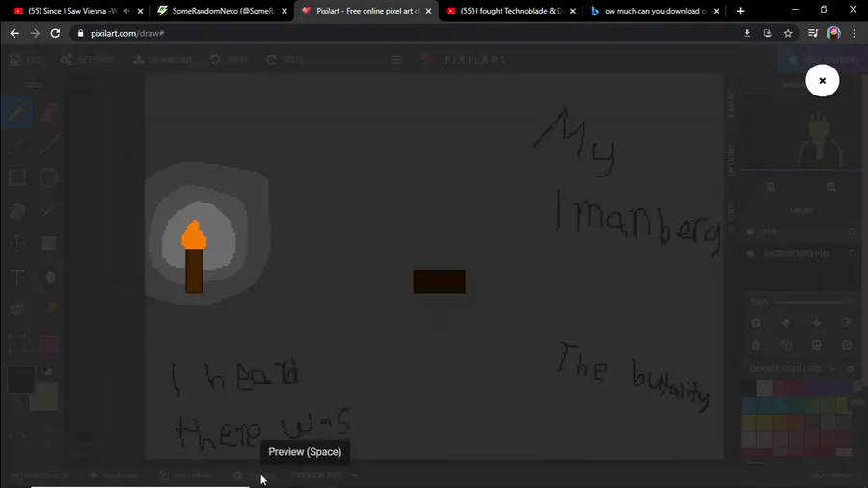Open the Chrome profile avatar
Screen dimensions: 868x488
(x=833, y=33)
